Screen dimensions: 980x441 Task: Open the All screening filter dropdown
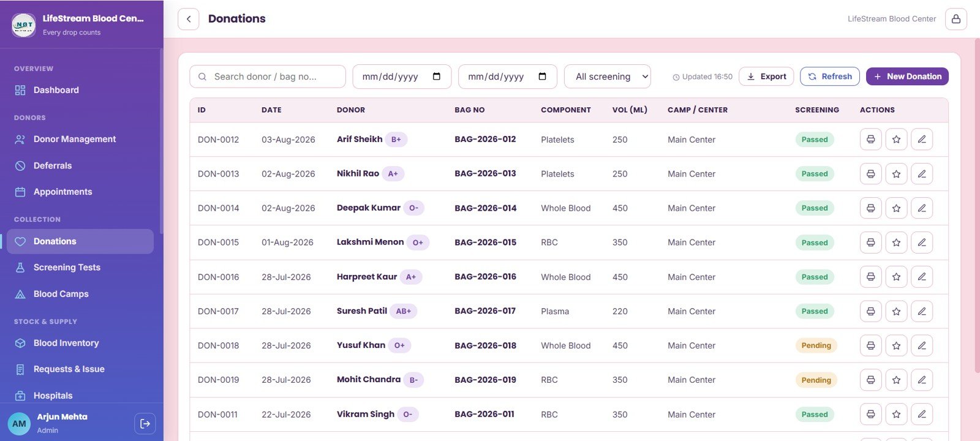607,77
